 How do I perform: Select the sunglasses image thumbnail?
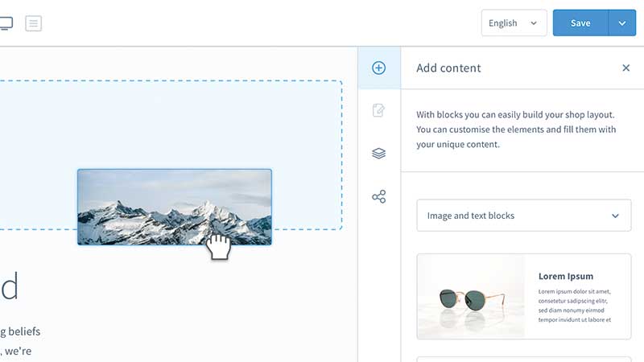471,296
